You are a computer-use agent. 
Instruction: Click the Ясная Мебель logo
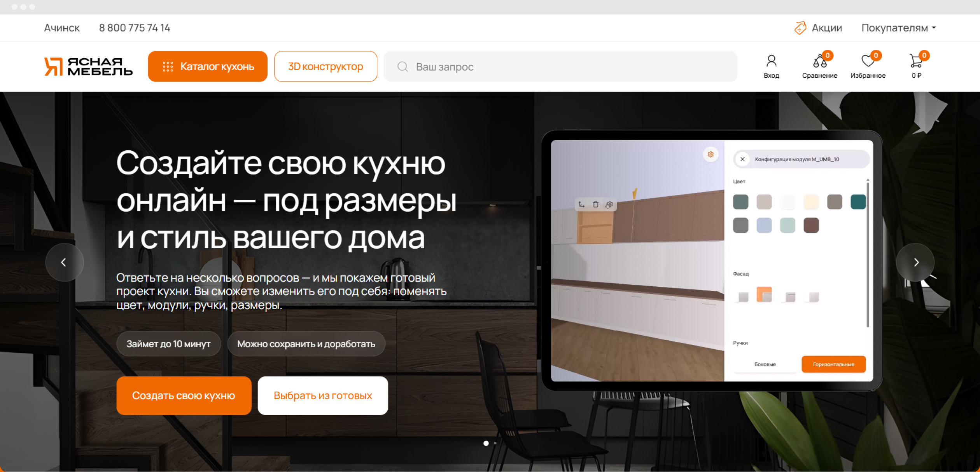(x=88, y=66)
